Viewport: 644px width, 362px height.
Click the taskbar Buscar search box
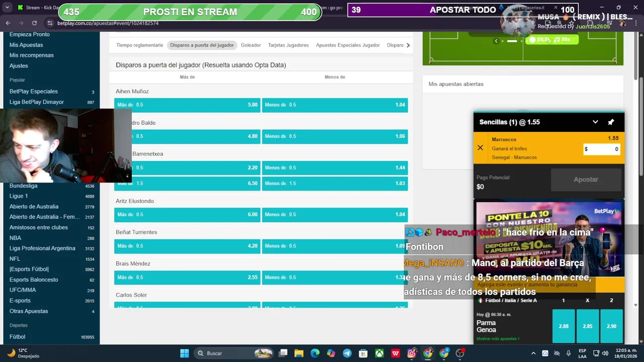[x=234, y=353]
